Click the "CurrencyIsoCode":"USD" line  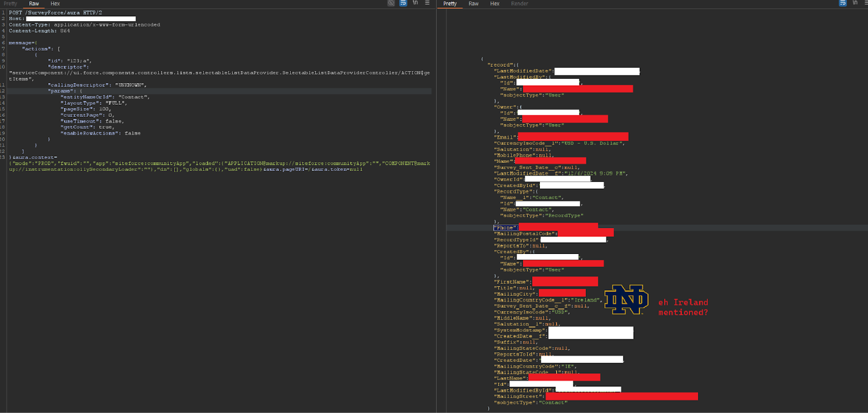coord(532,312)
